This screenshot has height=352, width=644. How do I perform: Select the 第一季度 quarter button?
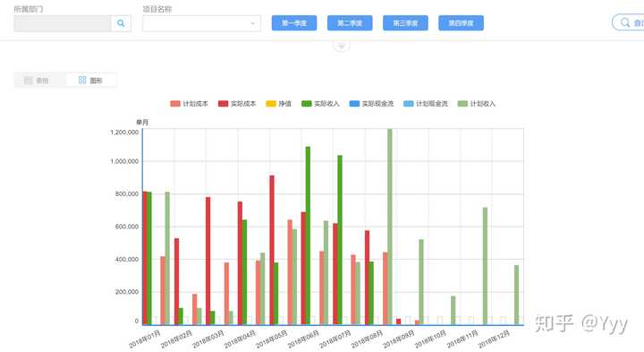[x=294, y=23]
